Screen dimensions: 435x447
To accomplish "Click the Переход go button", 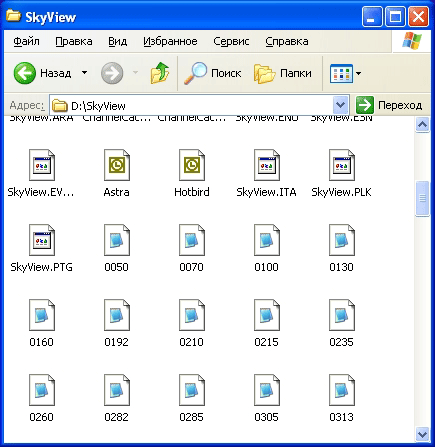I will click(389, 105).
